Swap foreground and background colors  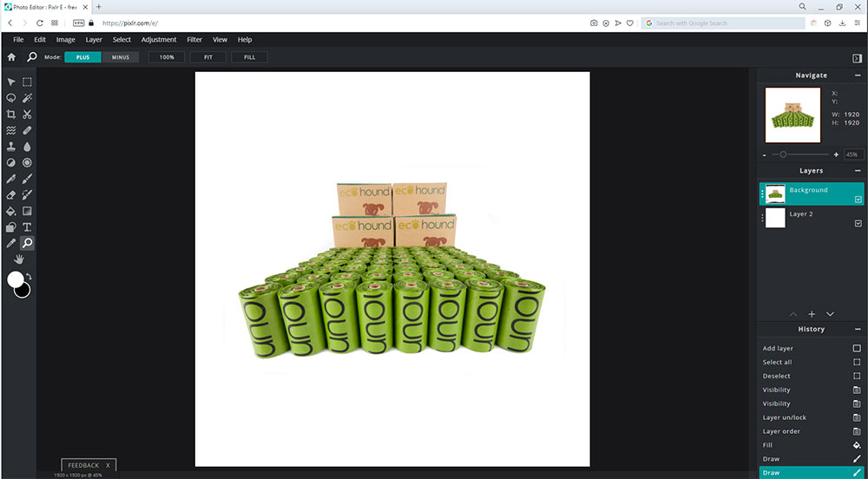point(29,276)
